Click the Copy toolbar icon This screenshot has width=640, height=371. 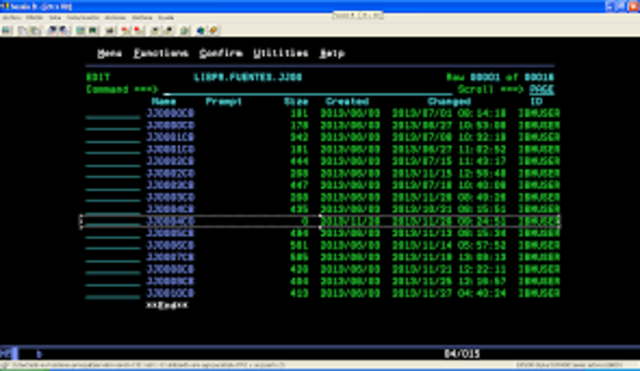[x=22, y=31]
